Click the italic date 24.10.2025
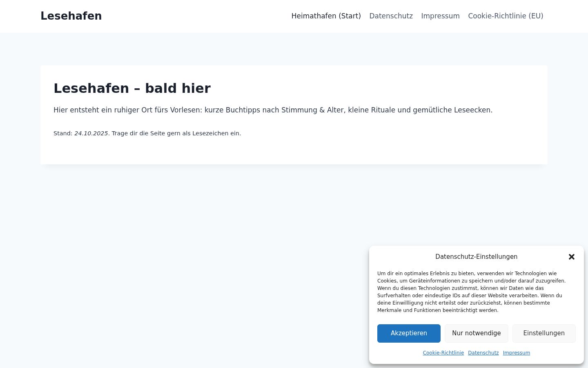The height and width of the screenshot is (368, 588). click(91, 133)
